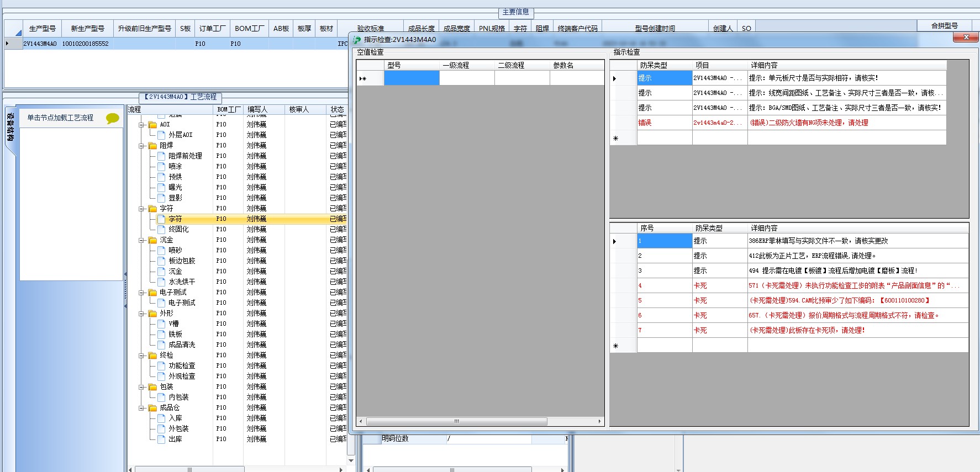This screenshot has height=472, width=980.
Task: Click document icon beside 成品清洗
Action: coord(162,344)
